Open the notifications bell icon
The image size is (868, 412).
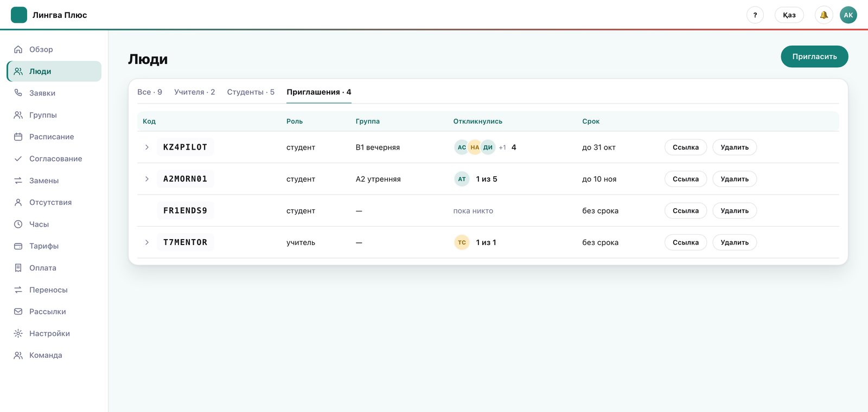click(x=824, y=15)
